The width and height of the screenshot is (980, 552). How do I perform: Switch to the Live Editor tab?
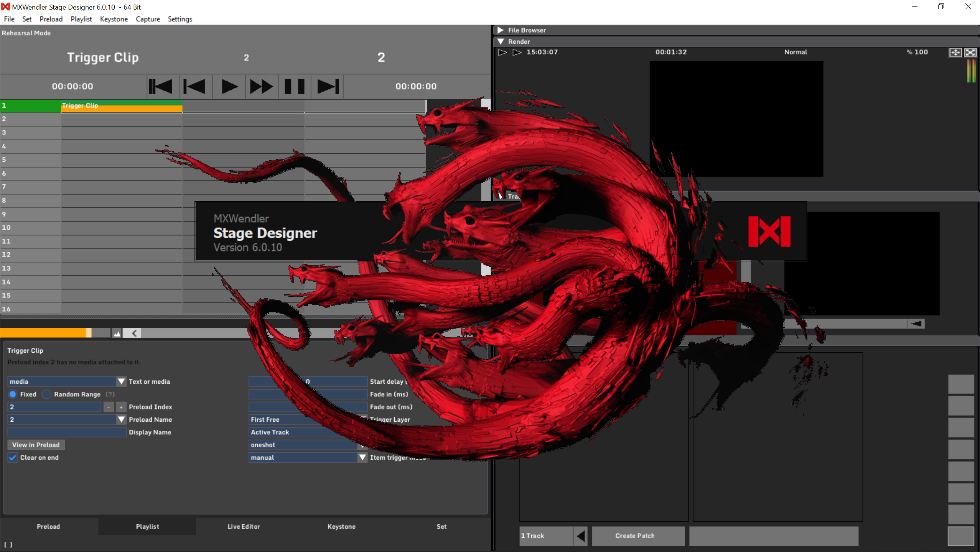coord(244,526)
